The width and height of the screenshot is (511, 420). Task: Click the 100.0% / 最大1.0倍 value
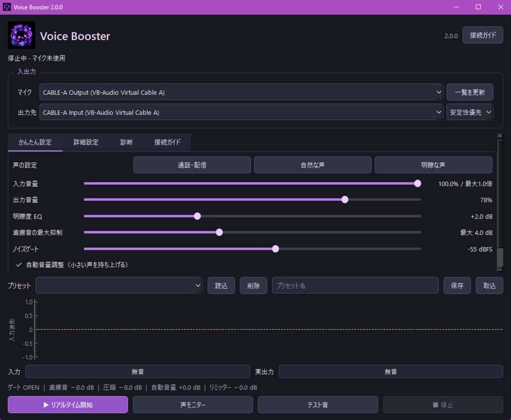pyautogui.click(x=465, y=184)
